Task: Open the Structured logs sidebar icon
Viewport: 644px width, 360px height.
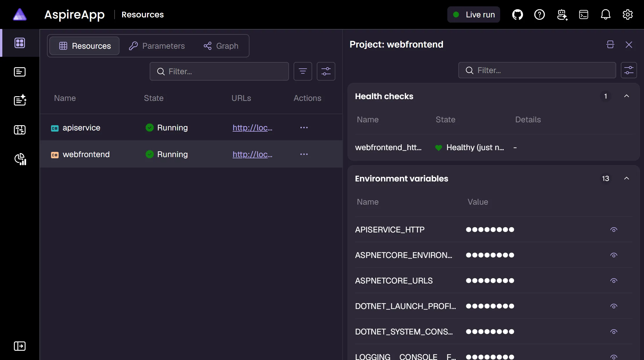Action: pyautogui.click(x=20, y=100)
